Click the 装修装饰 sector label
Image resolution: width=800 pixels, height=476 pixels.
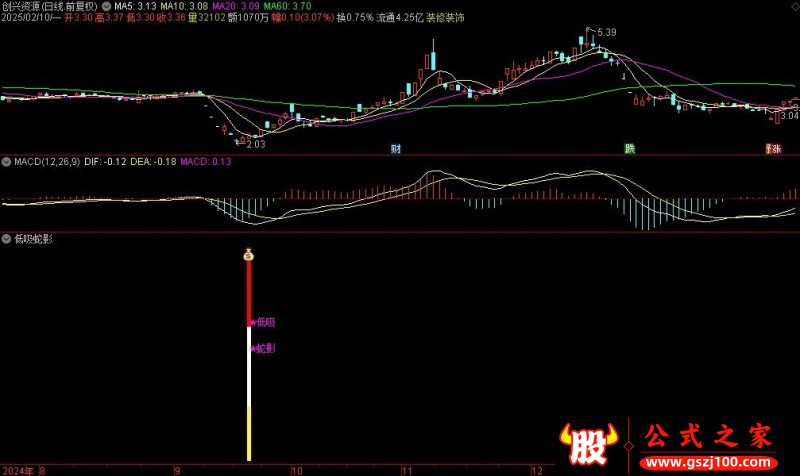(x=445, y=17)
